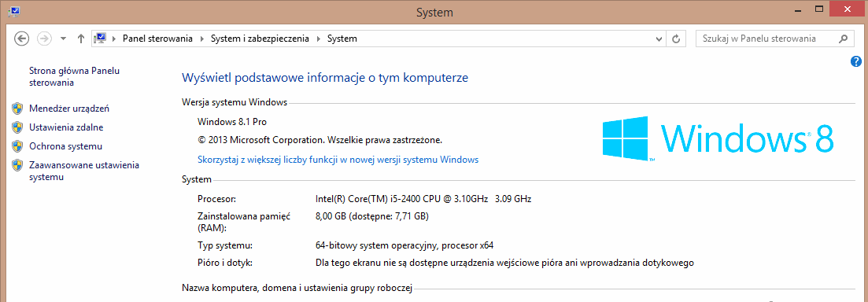Expand chevron after System i zabezpieczenia breadcrumb
The width and height of the screenshot is (868, 302).
(318, 39)
